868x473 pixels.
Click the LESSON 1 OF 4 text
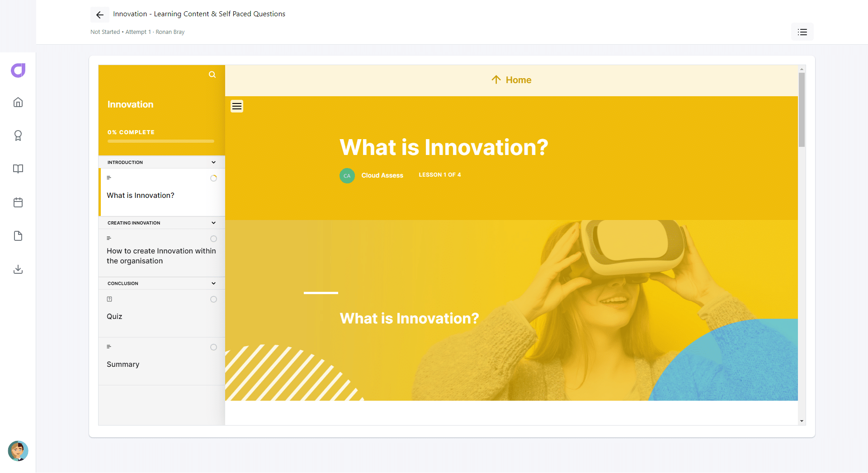pos(440,175)
